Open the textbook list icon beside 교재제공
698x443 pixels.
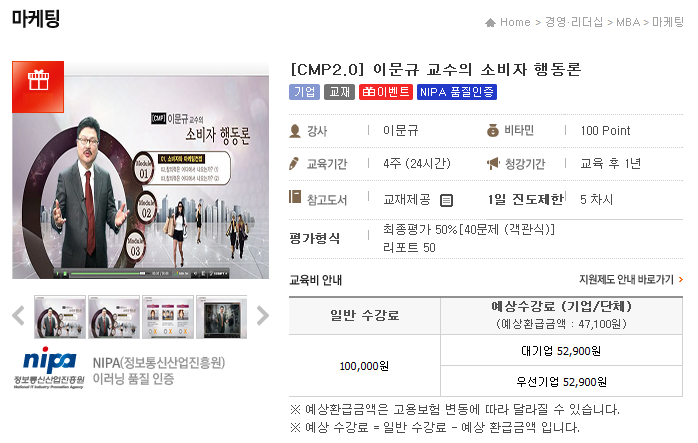tap(446, 200)
